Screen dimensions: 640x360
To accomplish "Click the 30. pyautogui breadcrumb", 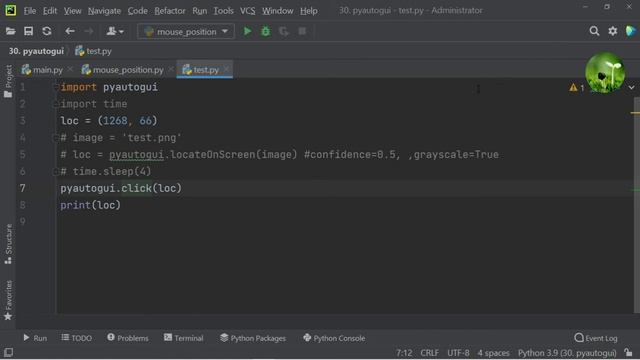I will tap(36, 51).
